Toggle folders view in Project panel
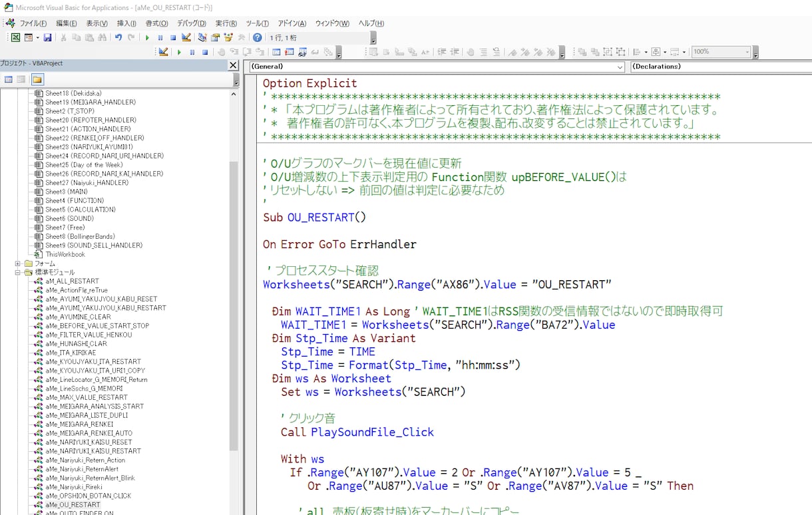 point(37,80)
